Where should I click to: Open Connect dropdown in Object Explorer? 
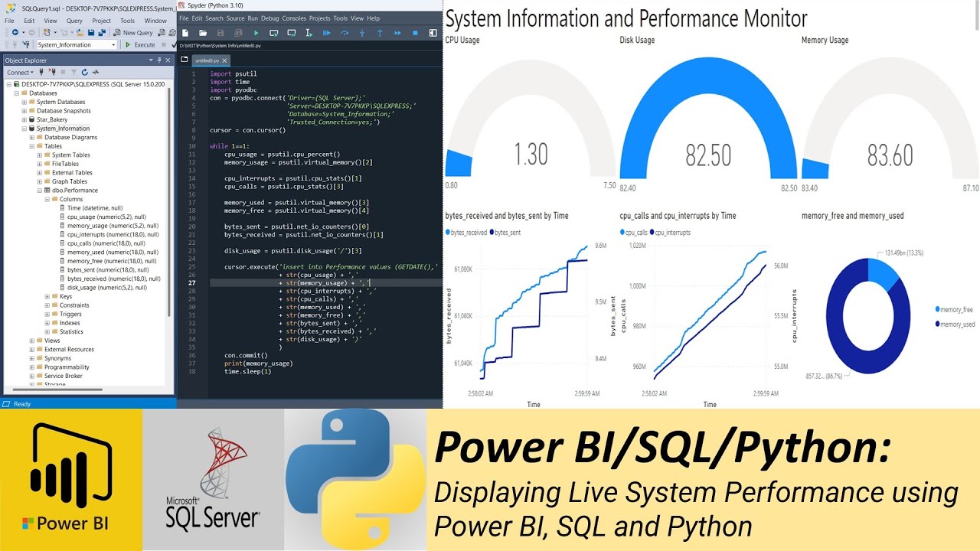pyautogui.click(x=18, y=72)
